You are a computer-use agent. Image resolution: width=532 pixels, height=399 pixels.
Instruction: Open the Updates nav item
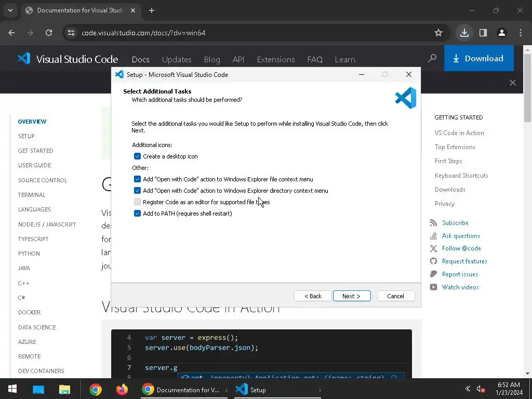[x=177, y=59]
